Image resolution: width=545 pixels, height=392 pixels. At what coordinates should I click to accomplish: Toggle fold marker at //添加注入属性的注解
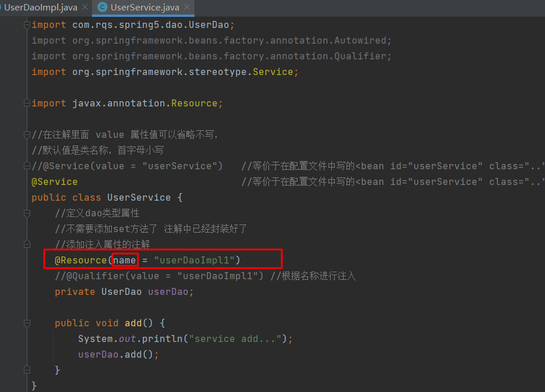27,244
